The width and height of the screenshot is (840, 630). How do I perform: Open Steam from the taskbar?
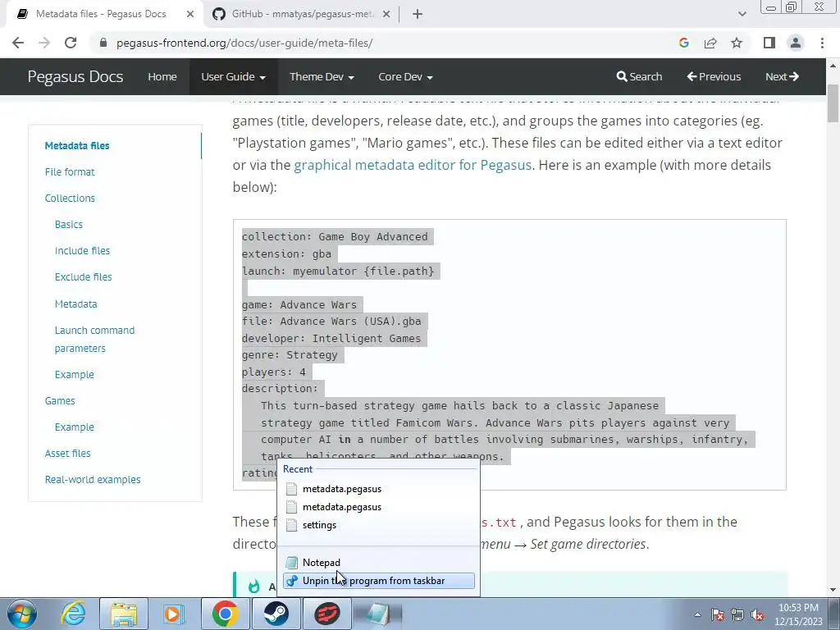[x=276, y=614]
